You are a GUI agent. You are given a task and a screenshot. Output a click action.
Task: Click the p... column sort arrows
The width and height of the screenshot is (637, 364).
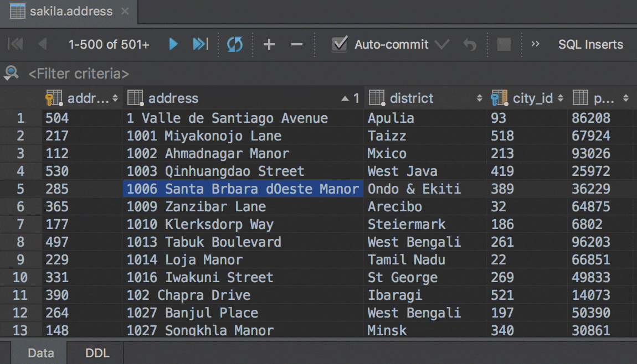[x=626, y=98]
